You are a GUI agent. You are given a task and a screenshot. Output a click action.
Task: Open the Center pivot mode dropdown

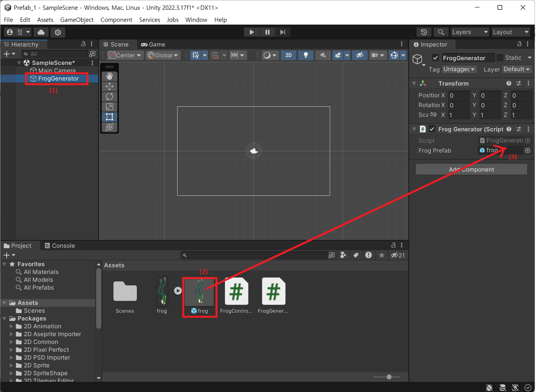tap(125, 55)
